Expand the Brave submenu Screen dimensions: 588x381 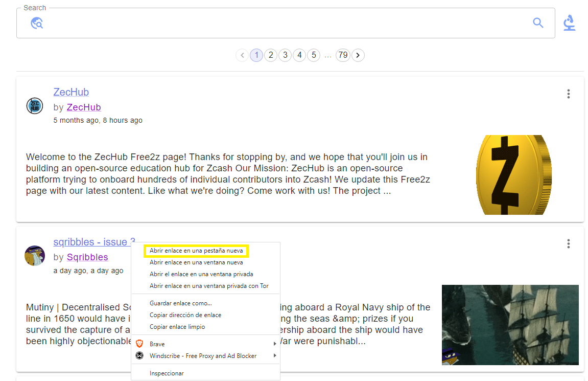pyautogui.click(x=275, y=344)
